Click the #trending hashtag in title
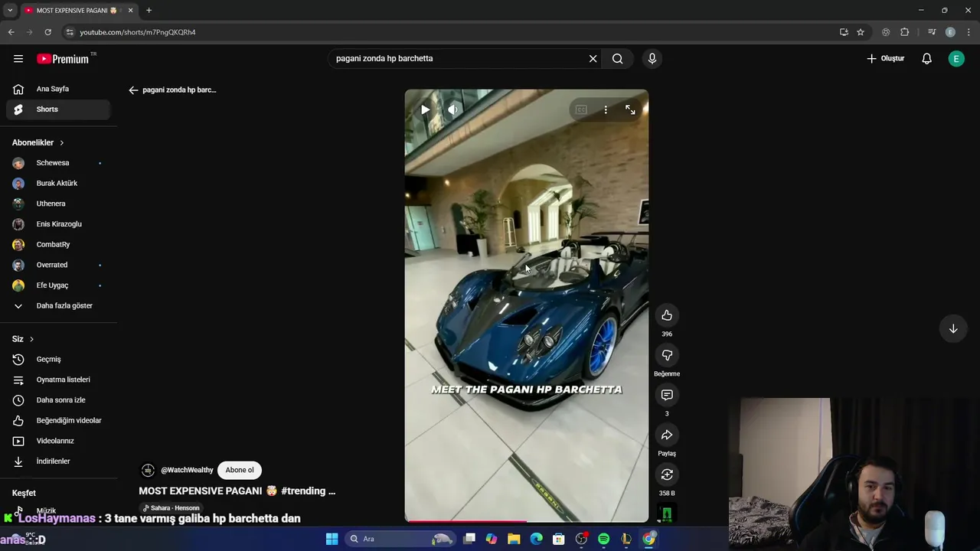Screen dimensions: 980x551 click(302, 491)
